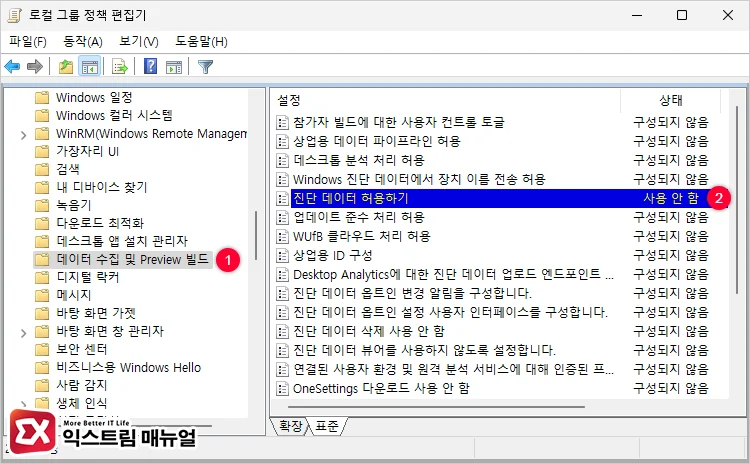Click the Up one level folder icon
This screenshot has height=464, width=750.
[66, 66]
